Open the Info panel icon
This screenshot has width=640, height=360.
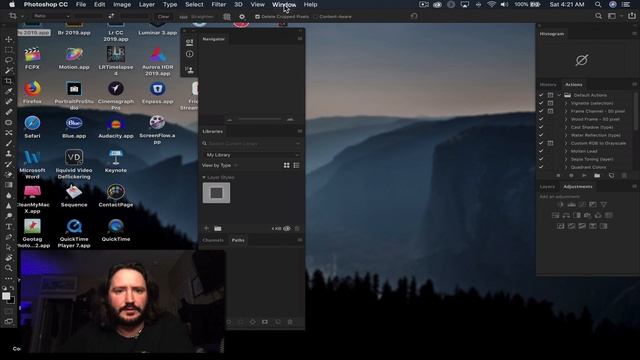pyautogui.click(x=189, y=54)
